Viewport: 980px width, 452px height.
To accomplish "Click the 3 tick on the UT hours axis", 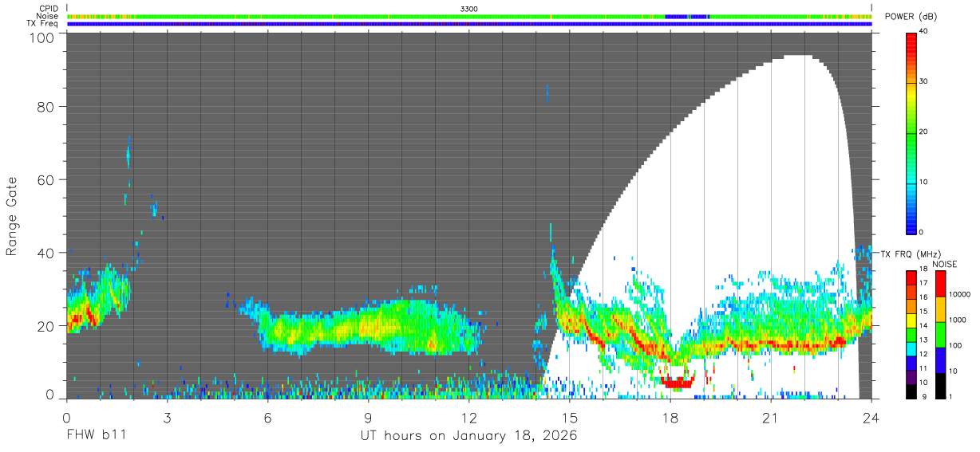I will click(x=168, y=418).
